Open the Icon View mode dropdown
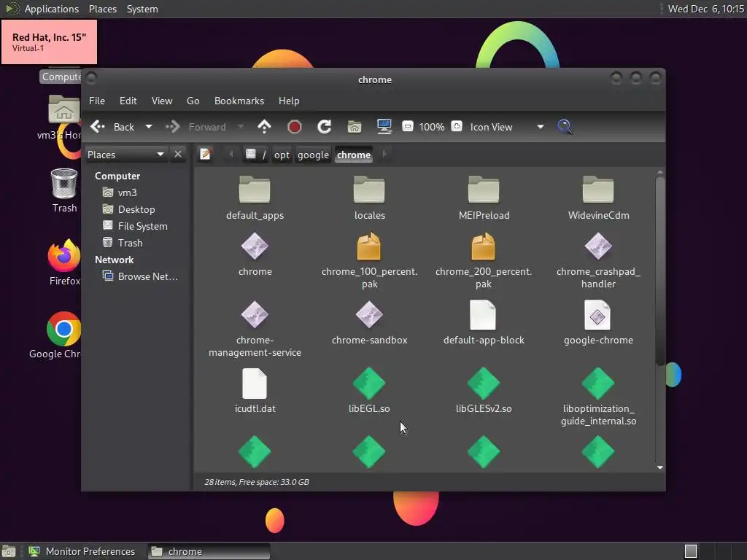 click(507, 127)
